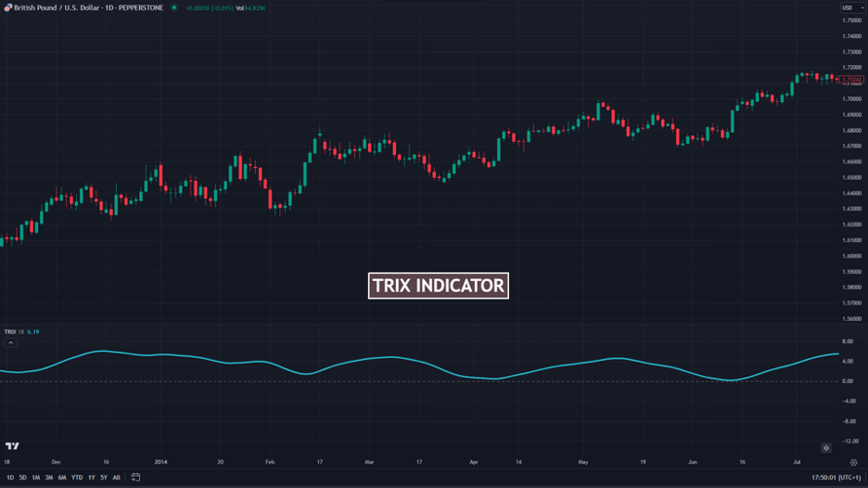868x488 pixels.
Task: Click the British Pound / U.S. Dollar title
Action: 57,7
